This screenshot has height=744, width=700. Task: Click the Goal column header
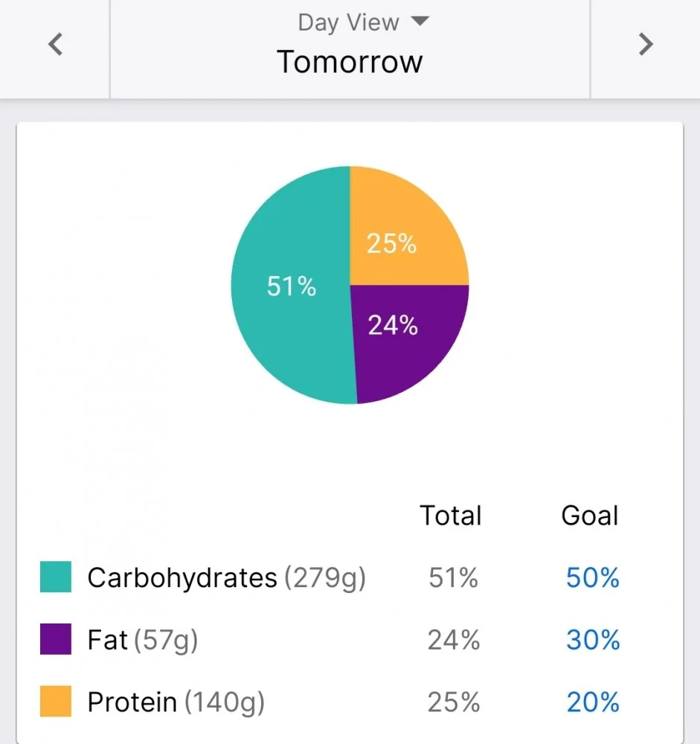coord(590,516)
